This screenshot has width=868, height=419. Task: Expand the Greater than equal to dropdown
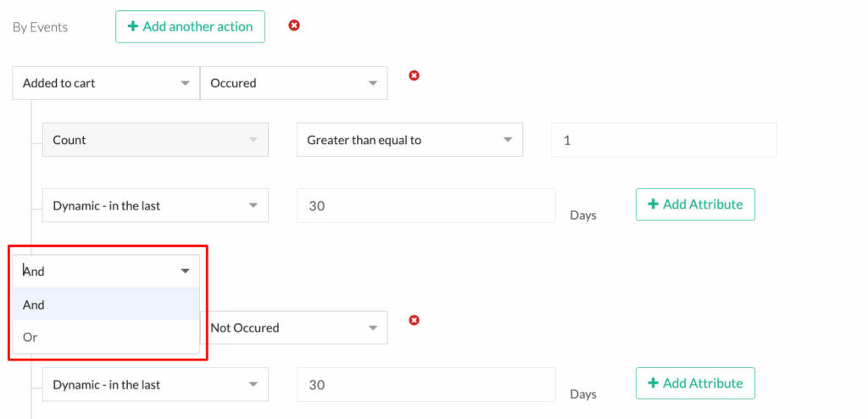point(409,140)
